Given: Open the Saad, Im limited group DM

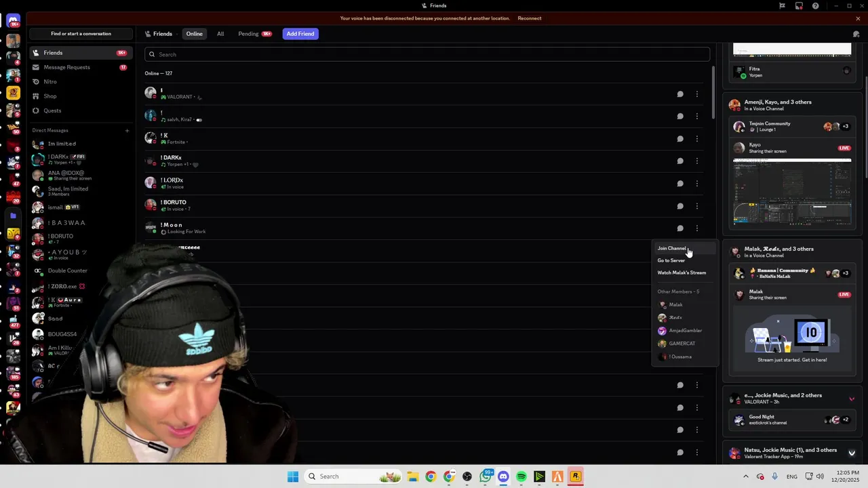Looking at the screenshot, I should pyautogui.click(x=80, y=191).
